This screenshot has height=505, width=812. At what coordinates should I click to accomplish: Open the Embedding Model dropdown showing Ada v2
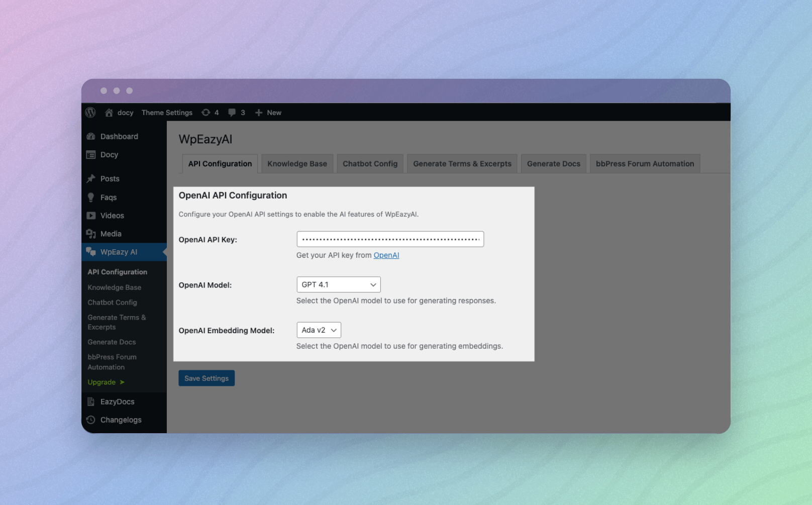pos(319,330)
